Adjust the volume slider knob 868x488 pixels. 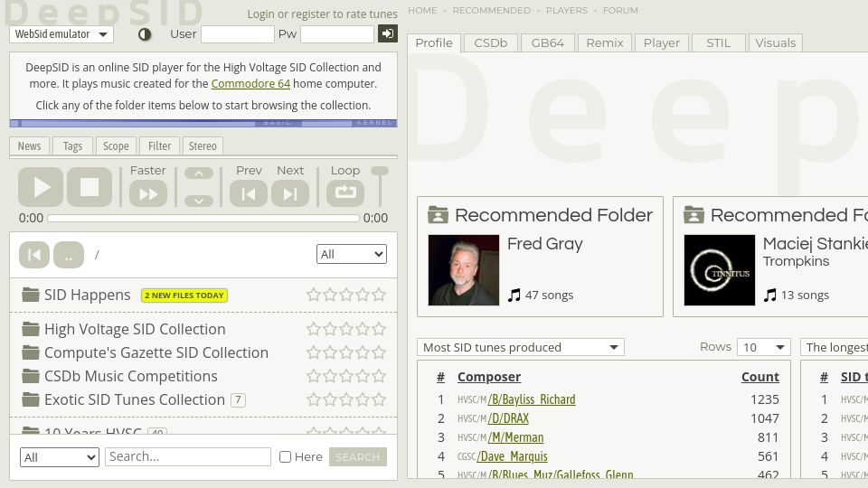(x=380, y=172)
